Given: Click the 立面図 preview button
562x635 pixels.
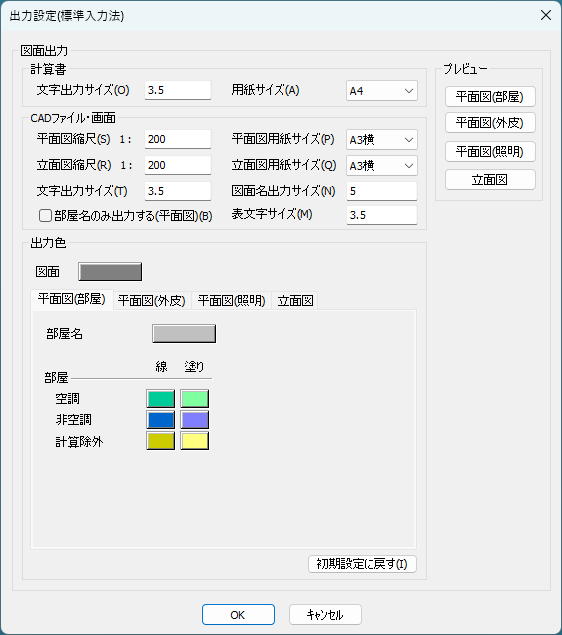Looking at the screenshot, I should pos(490,179).
